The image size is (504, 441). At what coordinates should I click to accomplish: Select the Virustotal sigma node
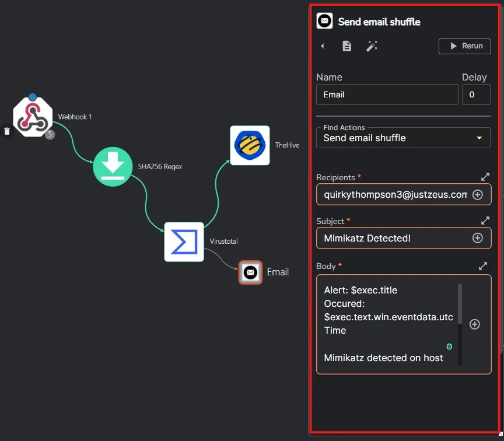click(184, 242)
